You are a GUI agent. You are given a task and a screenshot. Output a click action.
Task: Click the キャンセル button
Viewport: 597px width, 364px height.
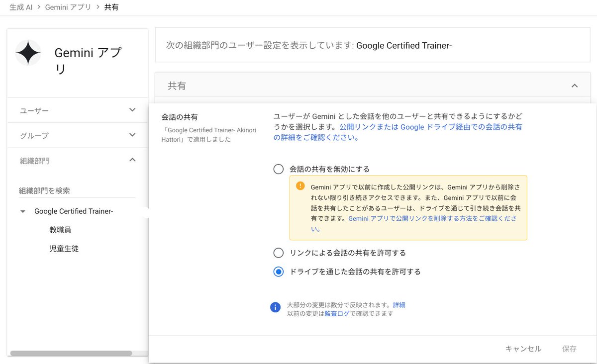pos(523,349)
